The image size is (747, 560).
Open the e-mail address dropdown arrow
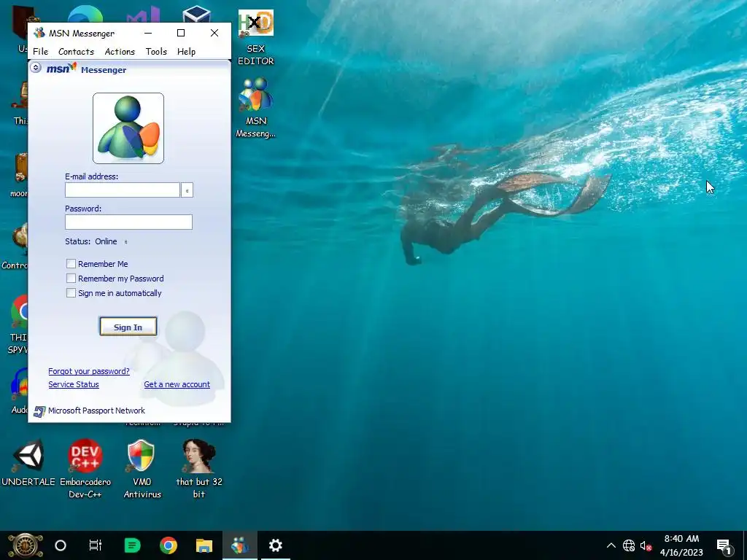coord(187,190)
